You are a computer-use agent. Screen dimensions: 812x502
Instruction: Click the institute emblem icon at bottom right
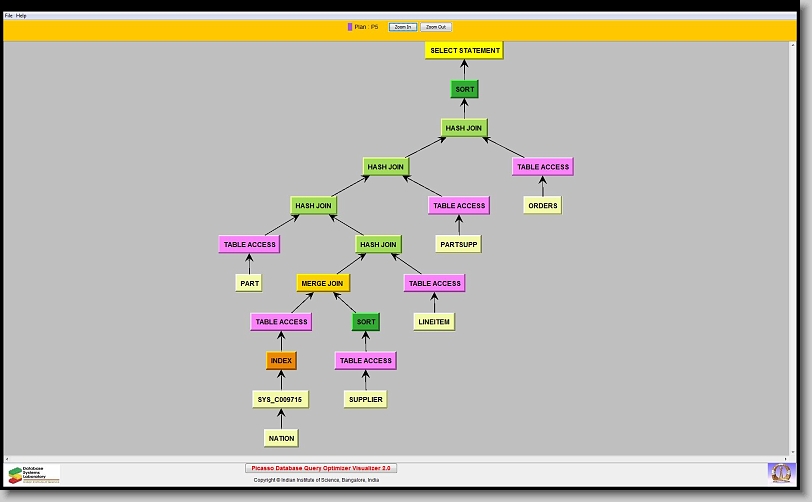point(779,472)
